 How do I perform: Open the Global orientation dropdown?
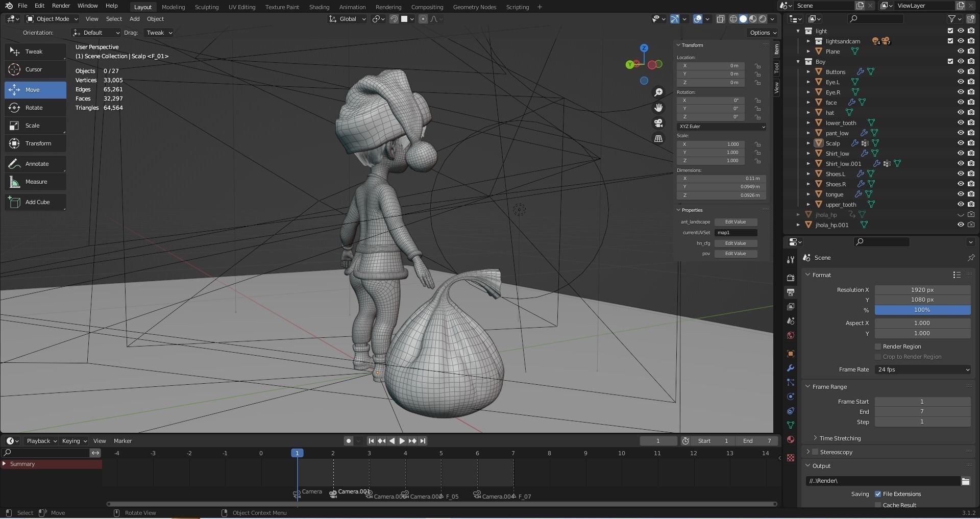pyautogui.click(x=347, y=19)
